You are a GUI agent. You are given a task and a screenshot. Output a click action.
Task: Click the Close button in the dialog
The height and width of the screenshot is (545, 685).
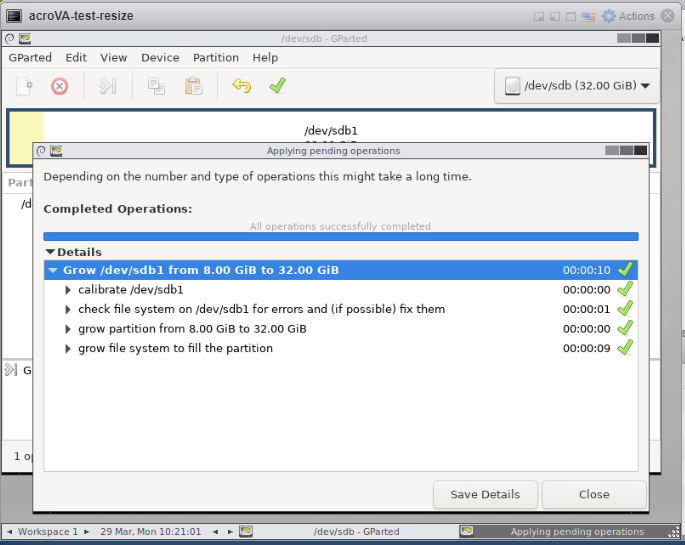tap(594, 494)
